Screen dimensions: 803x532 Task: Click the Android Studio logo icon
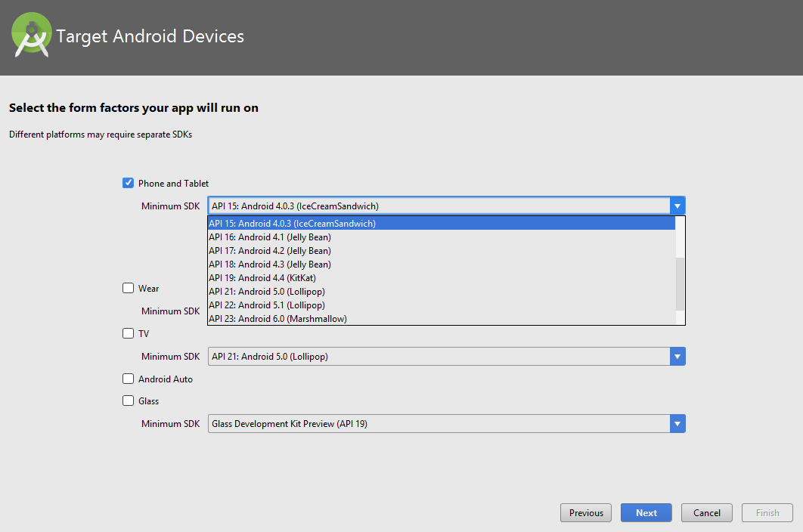pyautogui.click(x=31, y=35)
